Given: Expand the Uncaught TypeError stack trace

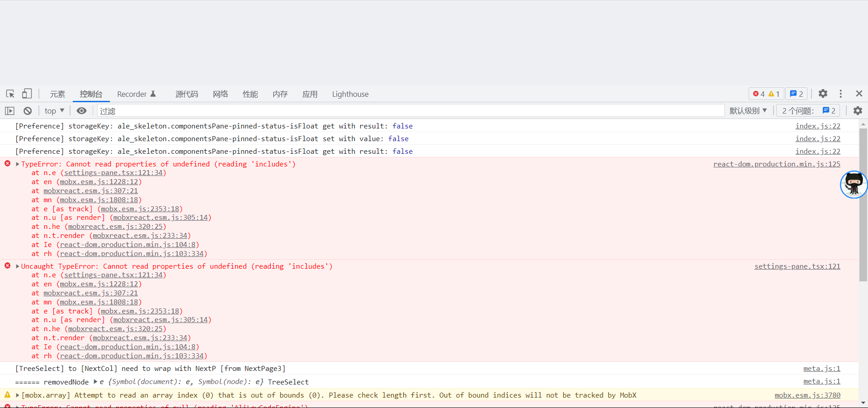Looking at the screenshot, I should pos(17,266).
